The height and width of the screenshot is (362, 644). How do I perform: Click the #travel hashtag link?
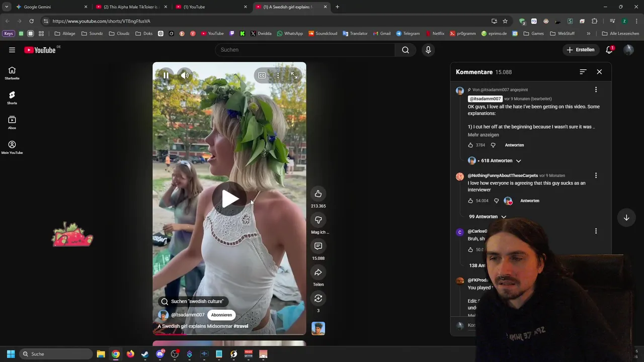[x=241, y=326]
